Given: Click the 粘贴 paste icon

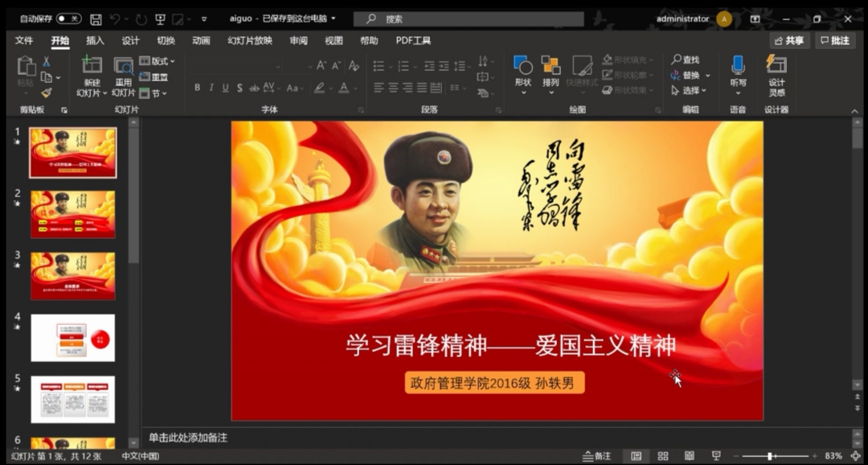Looking at the screenshot, I should pos(26,66).
